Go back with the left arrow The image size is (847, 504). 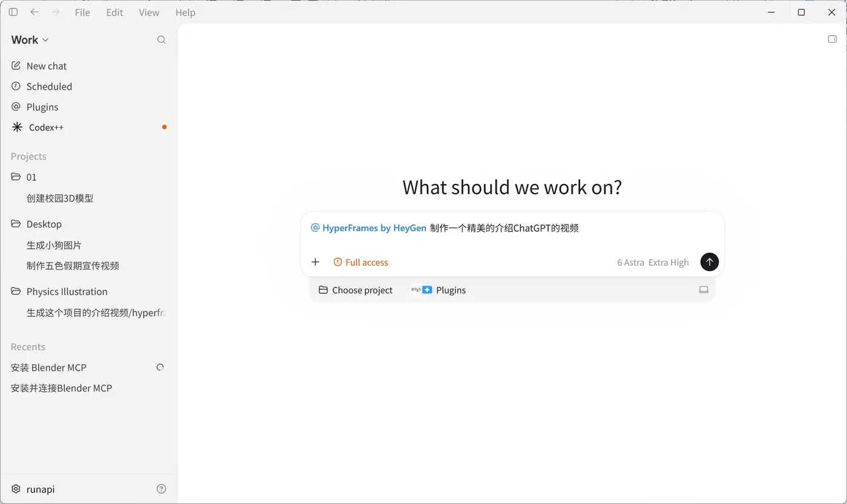click(34, 12)
